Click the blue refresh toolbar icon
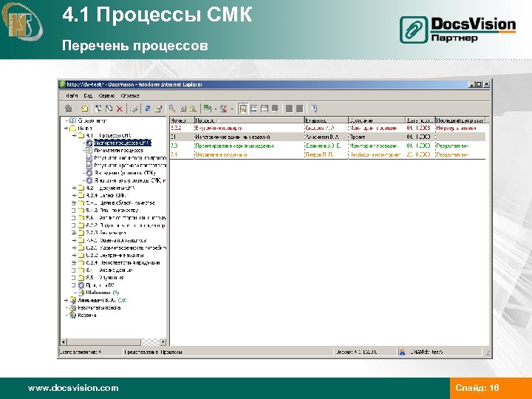Screen dimensions: 532x399 148,109
